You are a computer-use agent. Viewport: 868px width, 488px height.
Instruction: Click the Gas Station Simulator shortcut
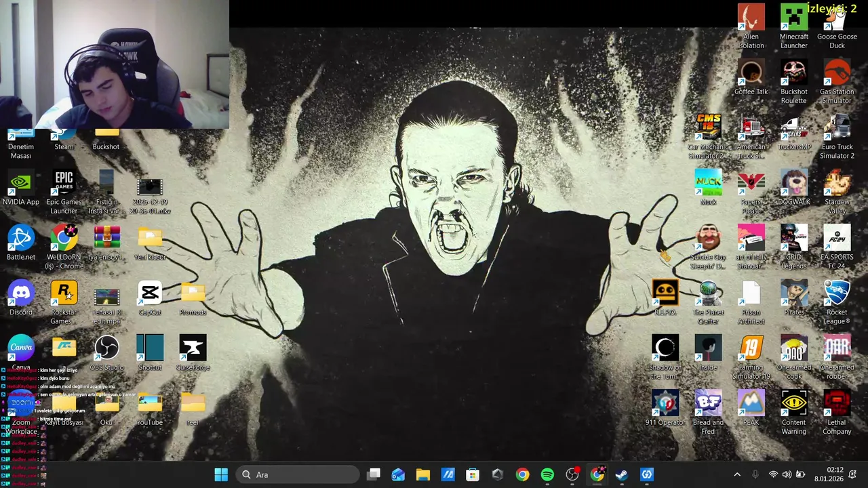tap(837, 81)
